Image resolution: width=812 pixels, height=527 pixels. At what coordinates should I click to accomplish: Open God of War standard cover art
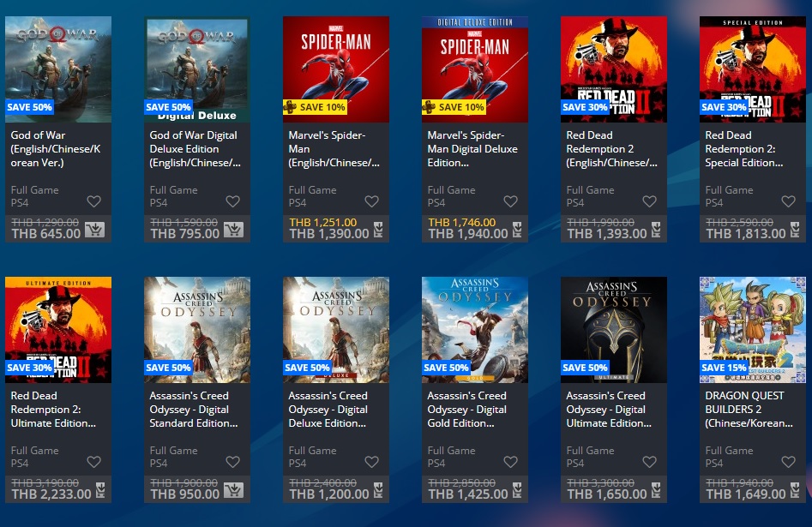click(x=58, y=69)
